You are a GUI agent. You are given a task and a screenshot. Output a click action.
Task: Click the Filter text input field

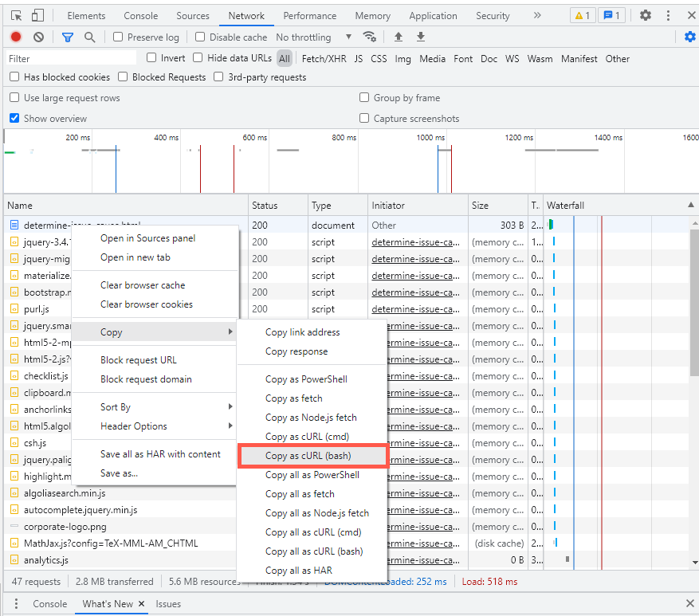point(71,58)
